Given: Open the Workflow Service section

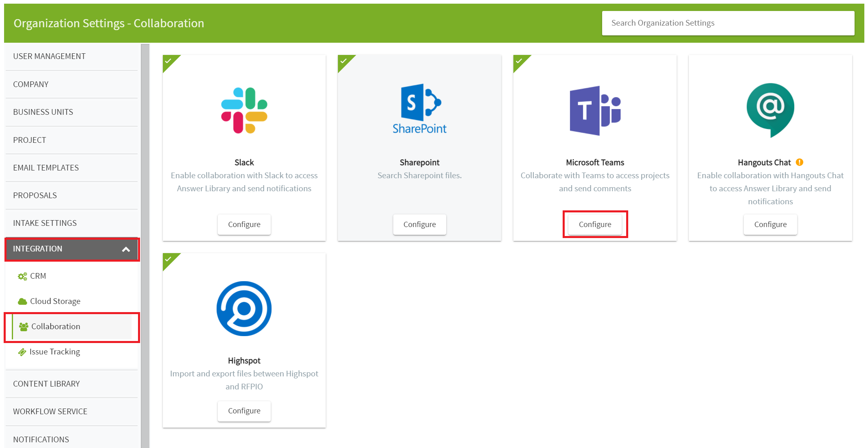Looking at the screenshot, I should [x=72, y=411].
